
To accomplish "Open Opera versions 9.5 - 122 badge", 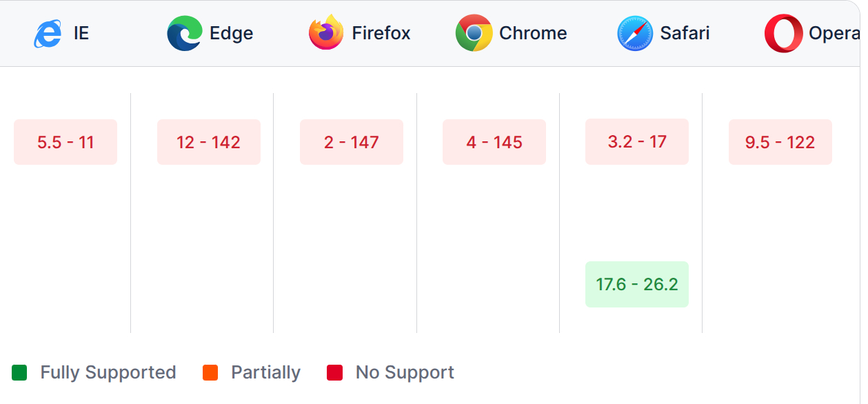I will (780, 142).
